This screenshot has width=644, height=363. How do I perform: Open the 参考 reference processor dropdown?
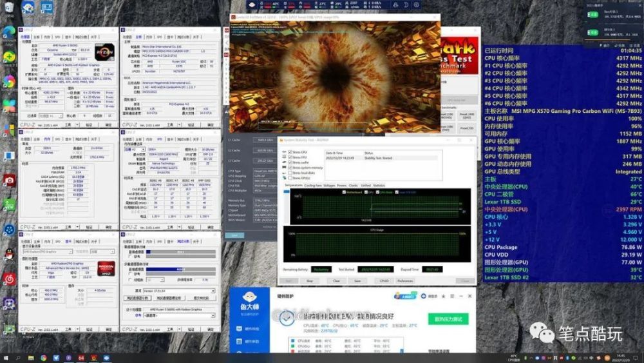(x=178, y=315)
